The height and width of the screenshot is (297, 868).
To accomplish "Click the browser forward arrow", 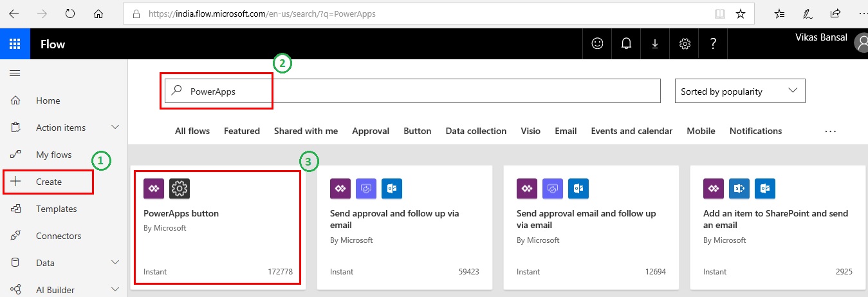I will [41, 13].
